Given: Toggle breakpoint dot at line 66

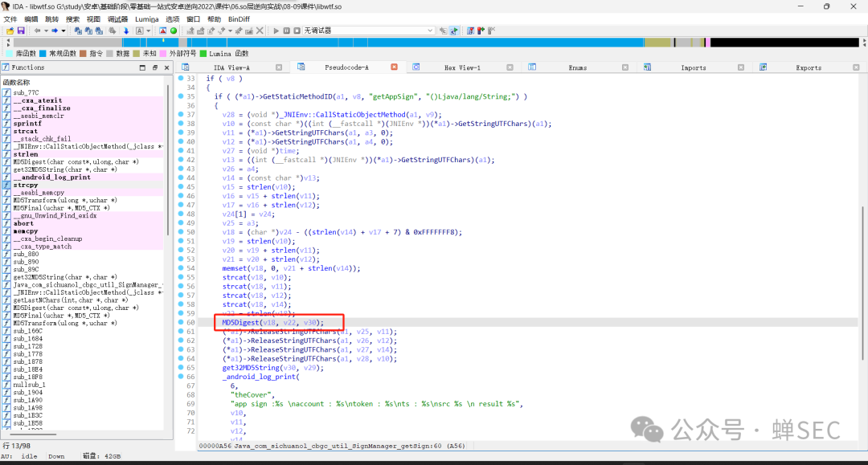Looking at the screenshot, I should coord(181,377).
